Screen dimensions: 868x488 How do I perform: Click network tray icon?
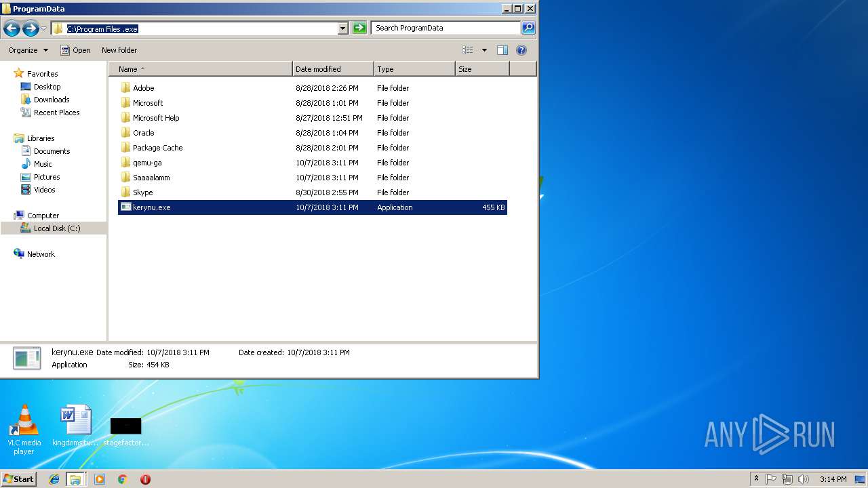pos(787,479)
